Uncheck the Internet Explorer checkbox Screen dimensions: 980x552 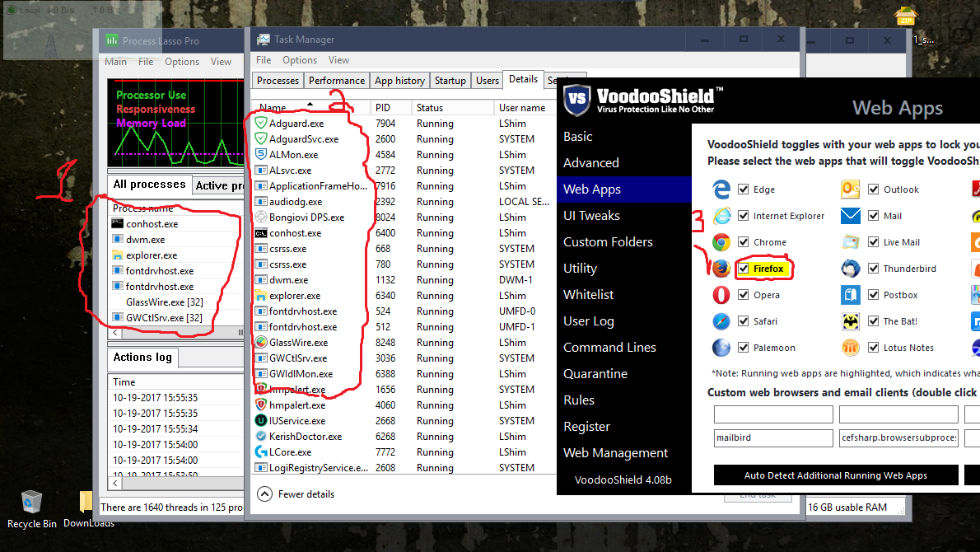click(x=743, y=216)
